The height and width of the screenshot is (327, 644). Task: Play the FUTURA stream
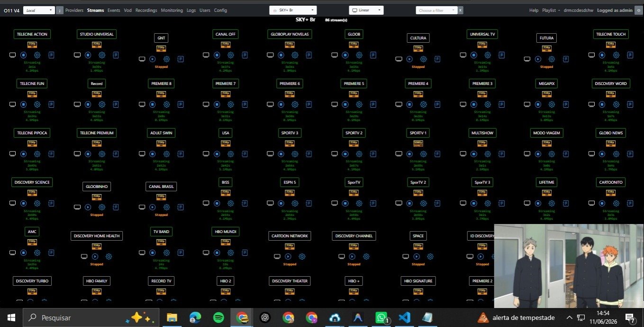point(538,59)
